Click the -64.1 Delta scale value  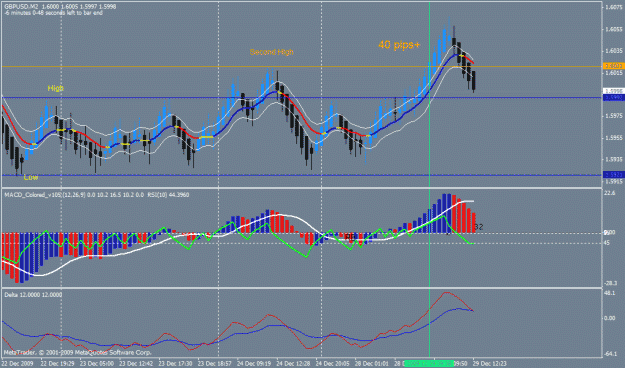[611, 354]
